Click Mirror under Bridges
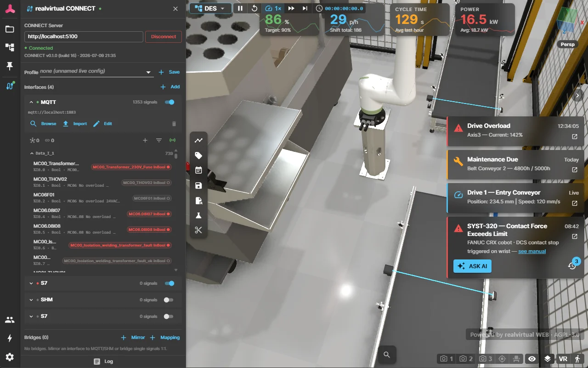 pyautogui.click(x=133, y=338)
